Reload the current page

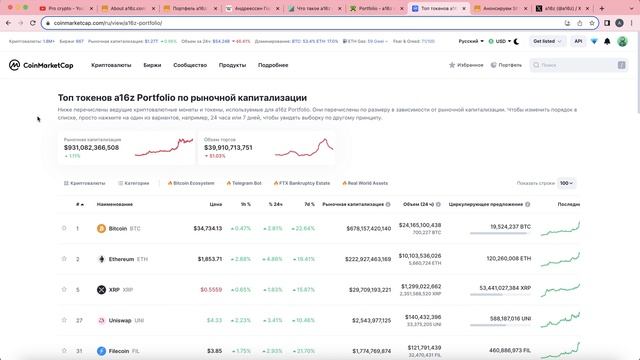click(33, 23)
